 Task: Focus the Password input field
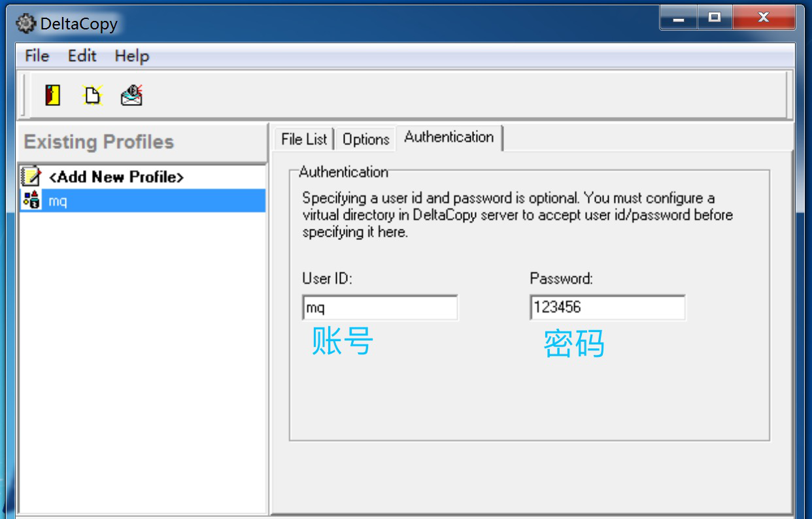607,307
